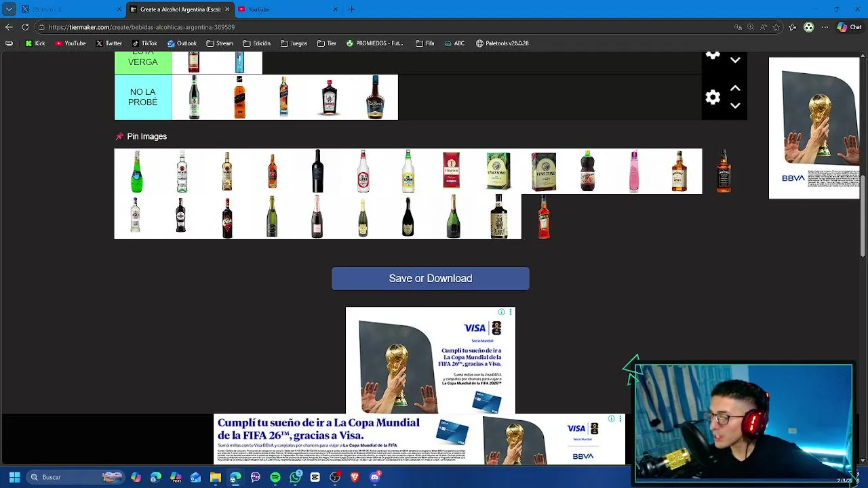Open Spotify from the taskbar
868x488 pixels.
(275, 477)
